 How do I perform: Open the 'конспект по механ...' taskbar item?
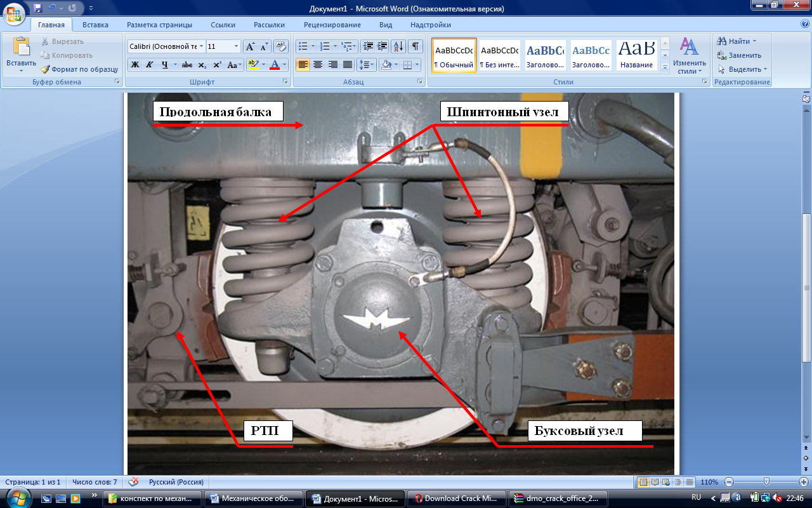[x=152, y=498]
